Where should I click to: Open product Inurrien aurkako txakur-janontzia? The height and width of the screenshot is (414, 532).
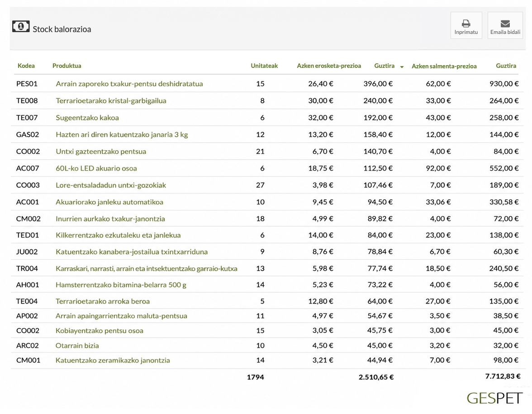(x=110, y=219)
